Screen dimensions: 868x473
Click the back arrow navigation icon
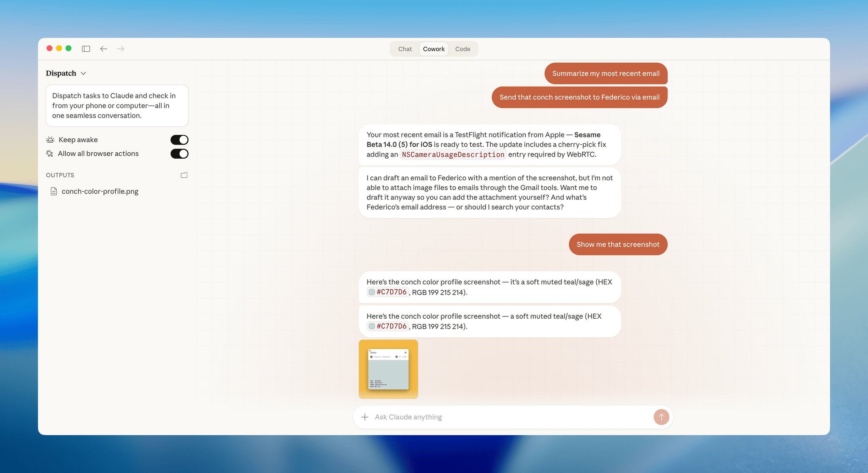pyautogui.click(x=104, y=49)
